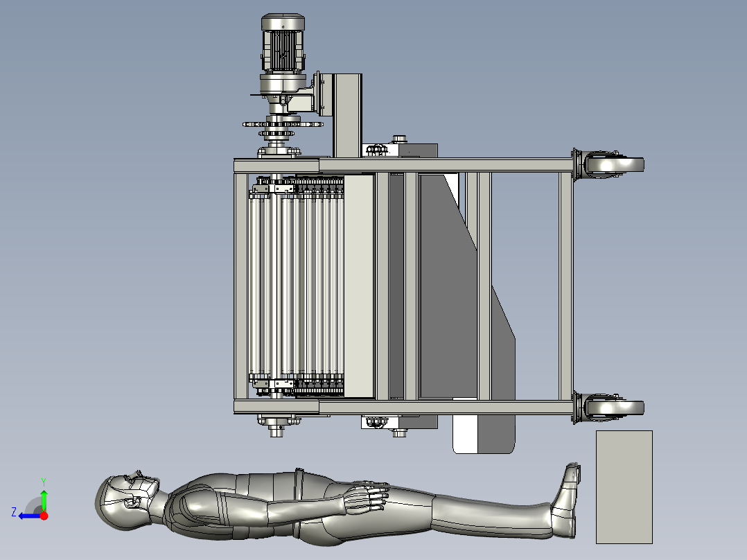
Task: Select the roller conveyor assembly in the frame
Action: point(297,286)
